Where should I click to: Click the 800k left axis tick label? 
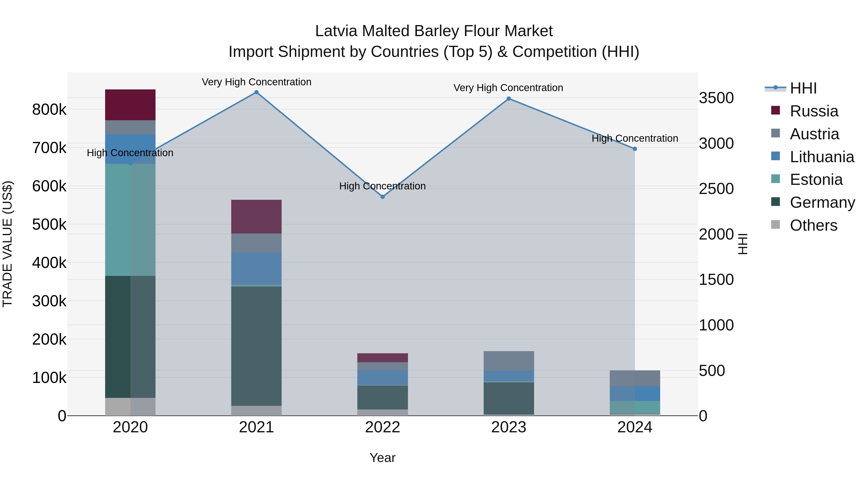(49, 109)
